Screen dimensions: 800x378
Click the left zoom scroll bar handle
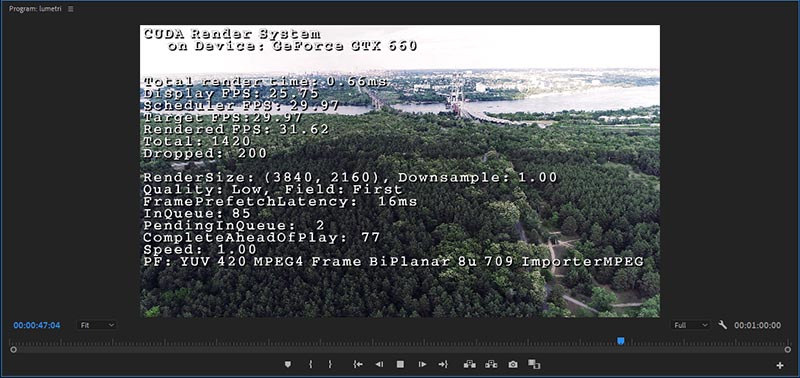[13, 349]
